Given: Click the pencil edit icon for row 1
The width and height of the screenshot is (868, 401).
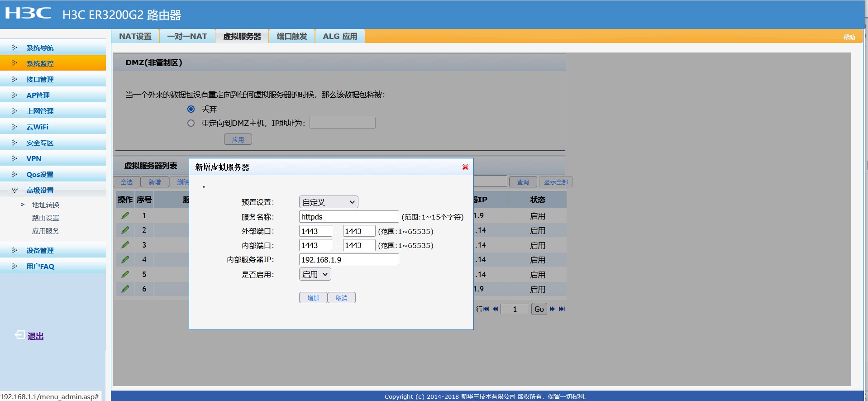Looking at the screenshot, I should point(125,215).
